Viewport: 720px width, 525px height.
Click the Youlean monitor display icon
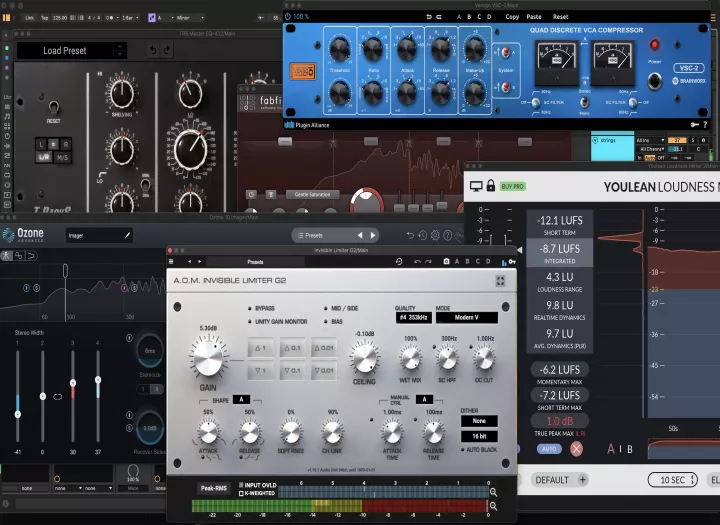pyautogui.click(x=476, y=186)
